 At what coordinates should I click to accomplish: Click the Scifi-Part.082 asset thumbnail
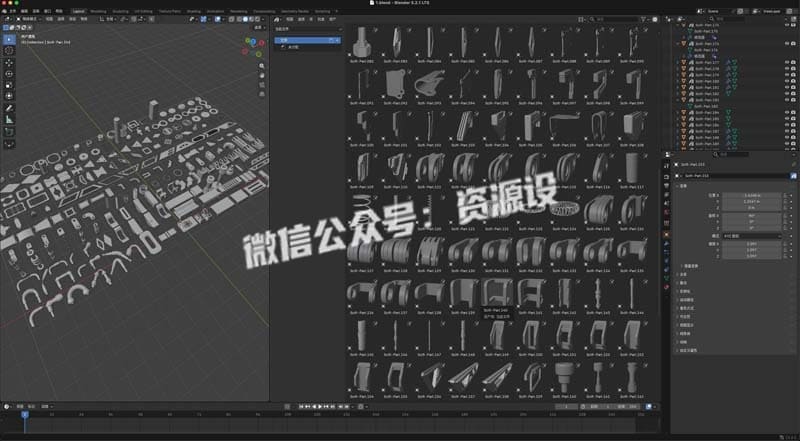point(362,44)
